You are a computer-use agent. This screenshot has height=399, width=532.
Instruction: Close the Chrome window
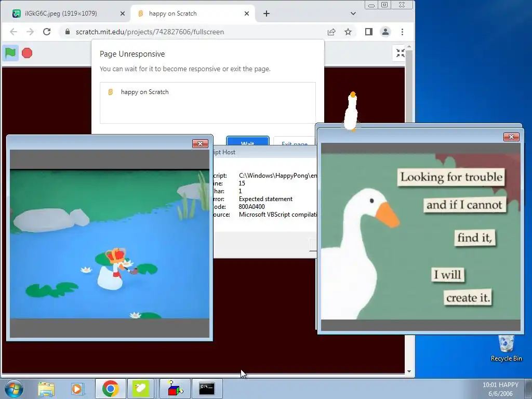(402, 5)
